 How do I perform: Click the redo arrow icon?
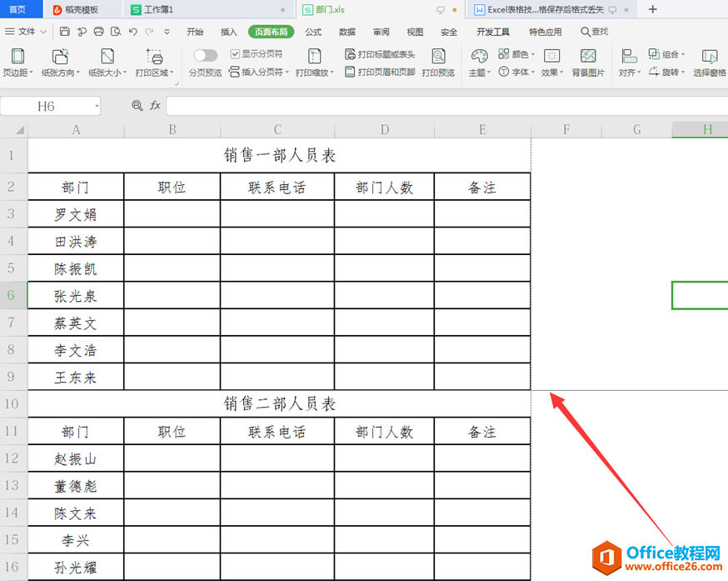[149, 32]
